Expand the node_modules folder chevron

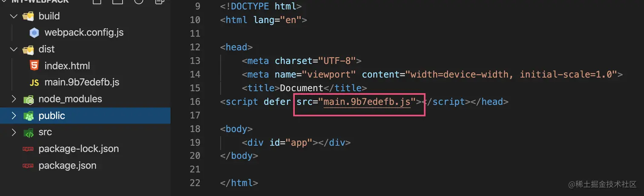(14, 99)
